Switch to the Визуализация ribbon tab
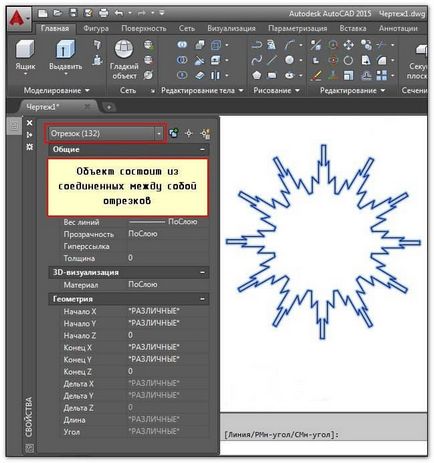The image size is (434, 463). coord(231,28)
